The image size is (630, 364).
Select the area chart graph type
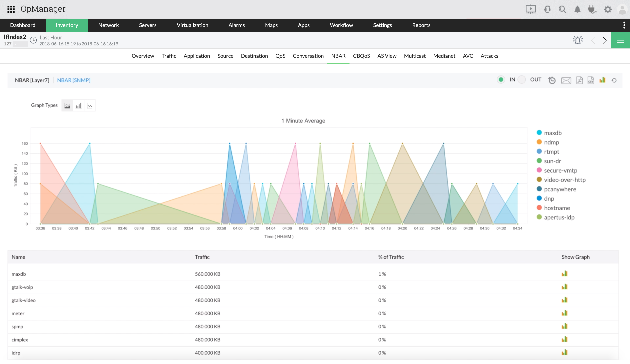[x=67, y=106]
